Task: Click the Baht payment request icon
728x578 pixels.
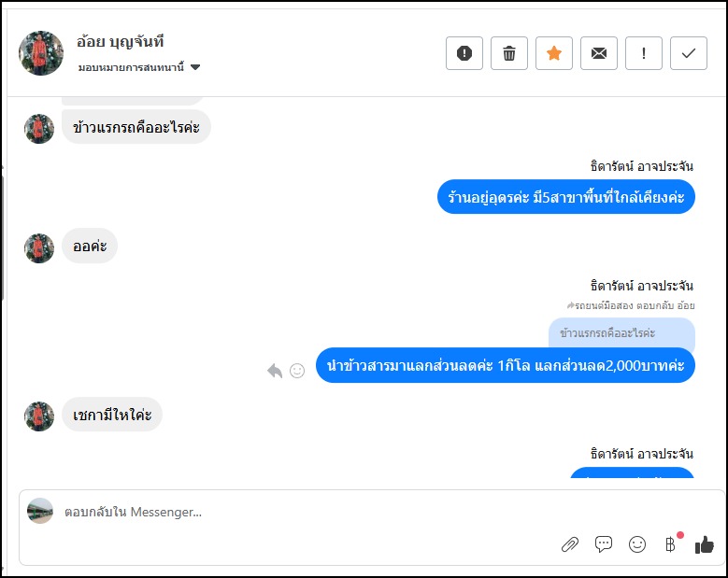Action: pyautogui.click(x=670, y=544)
